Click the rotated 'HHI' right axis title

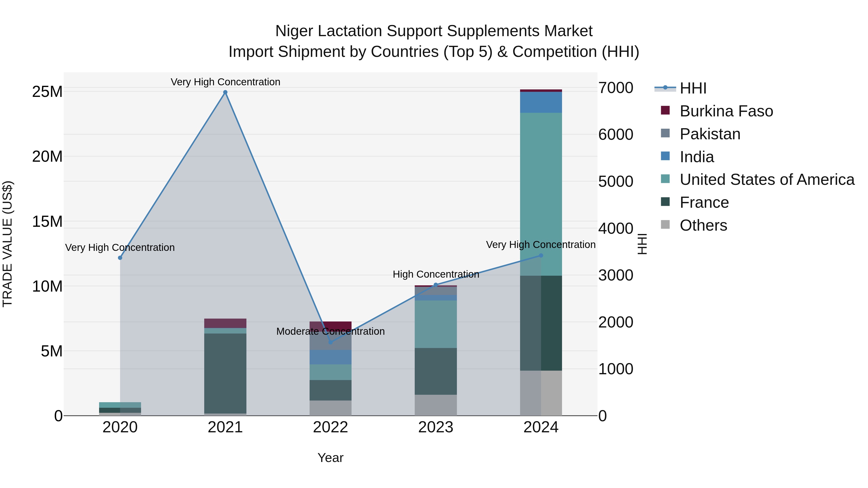643,244
